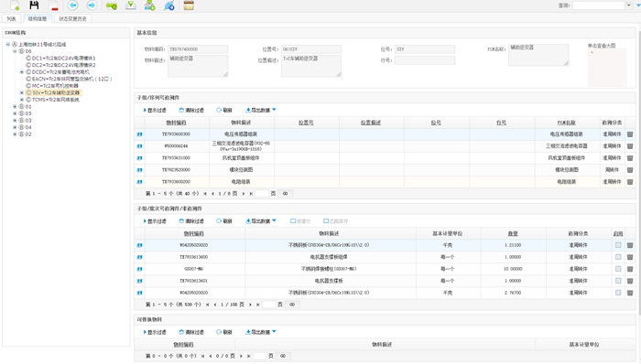Screen dimensions: 641x364
Task: Go forward with the right arrow icon
Action: 92,5
